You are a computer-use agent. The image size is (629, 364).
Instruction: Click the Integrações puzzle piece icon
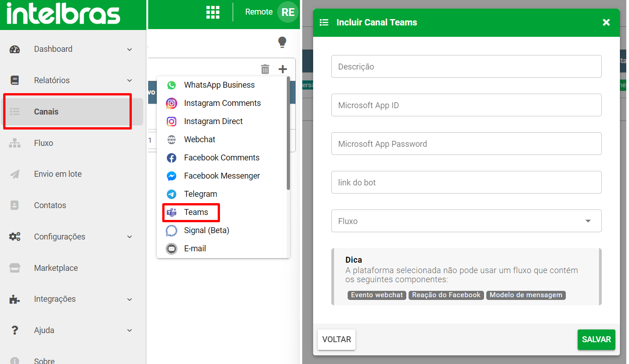pyautogui.click(x=15, y=299)
